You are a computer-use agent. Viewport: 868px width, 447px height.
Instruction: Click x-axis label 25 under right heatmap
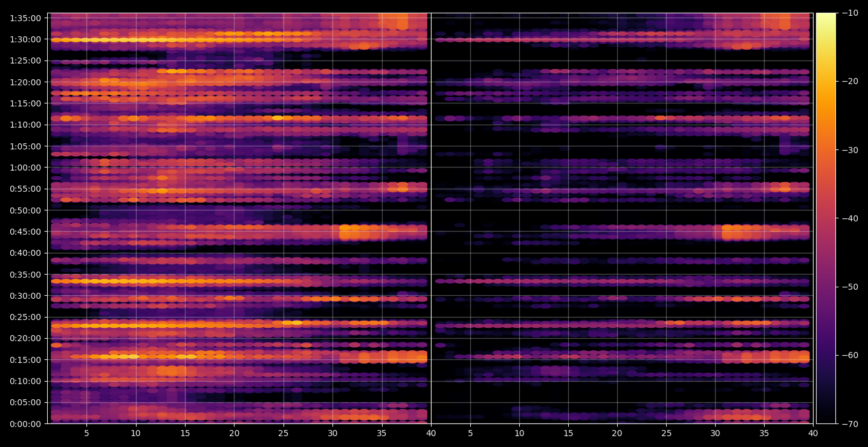[x=666, y=433]
